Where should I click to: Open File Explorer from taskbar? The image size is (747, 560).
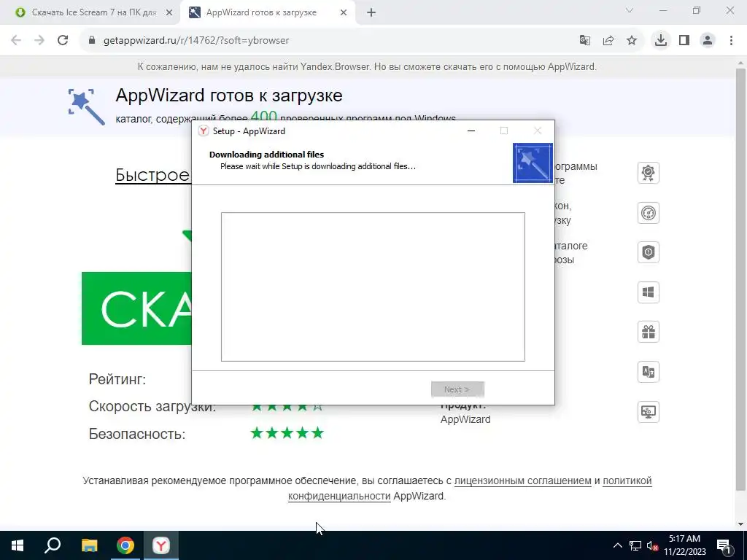click(89, 545)
